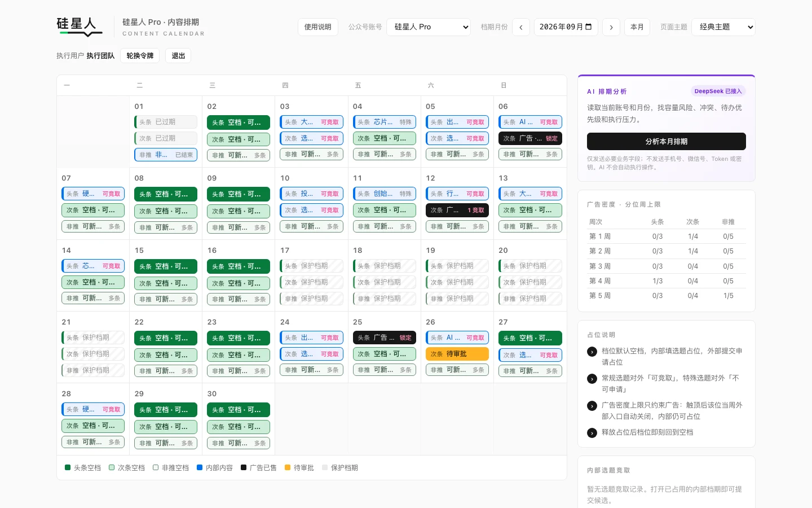Open the 公众号账号 硅星人 Pro dropdown
Image resolution: width=812 pixels, height=508 pixels.
tap(429, 27)
